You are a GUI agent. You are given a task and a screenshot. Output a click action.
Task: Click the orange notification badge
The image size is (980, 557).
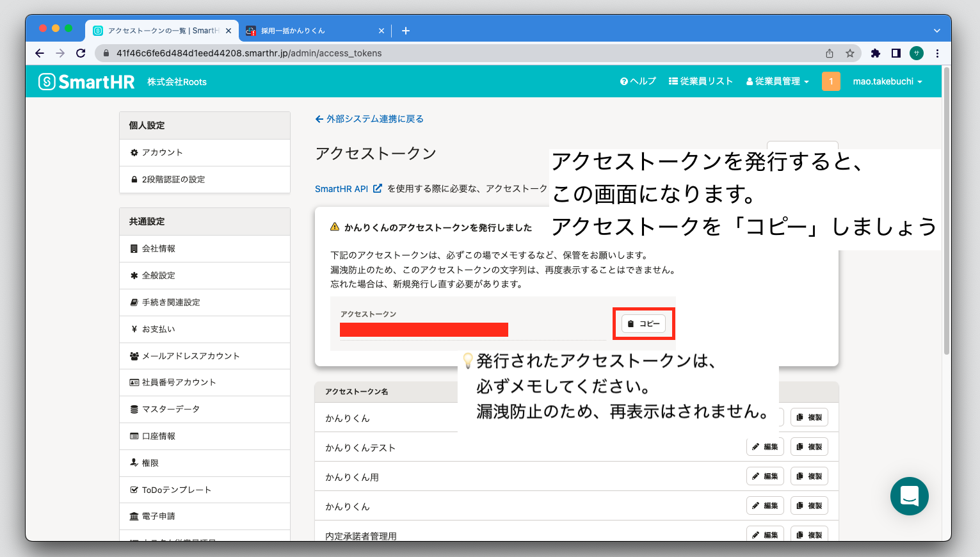831,81
